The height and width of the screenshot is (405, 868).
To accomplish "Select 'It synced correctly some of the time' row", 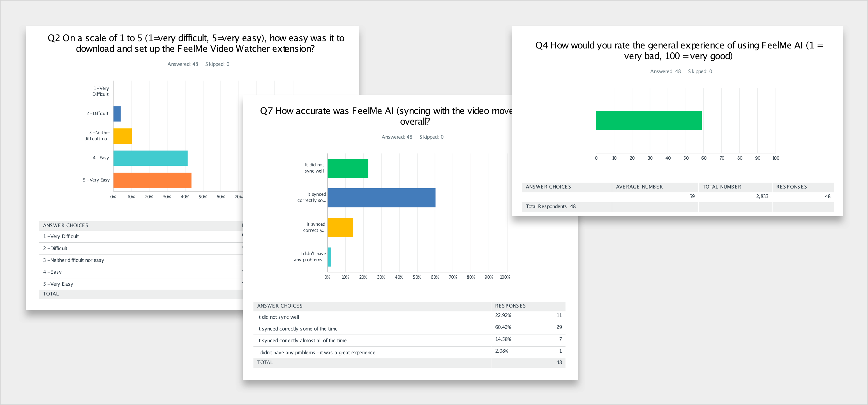I will click(x=297, y=329).
